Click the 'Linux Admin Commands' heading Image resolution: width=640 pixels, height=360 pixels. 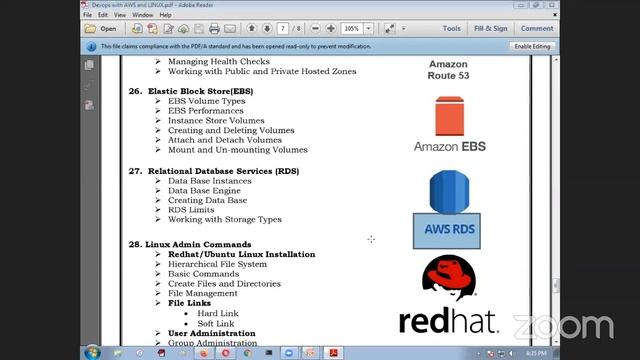tap(198, 244)
